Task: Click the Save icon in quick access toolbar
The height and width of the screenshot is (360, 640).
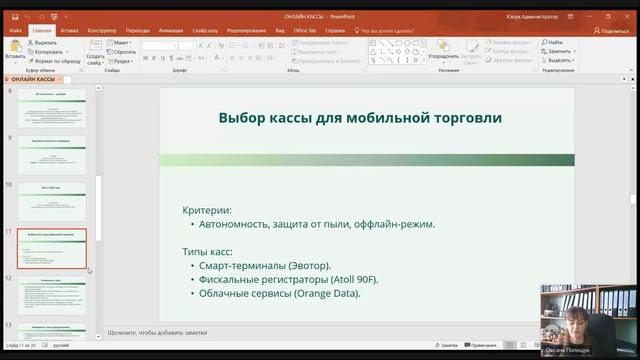Action: point(15,17)
